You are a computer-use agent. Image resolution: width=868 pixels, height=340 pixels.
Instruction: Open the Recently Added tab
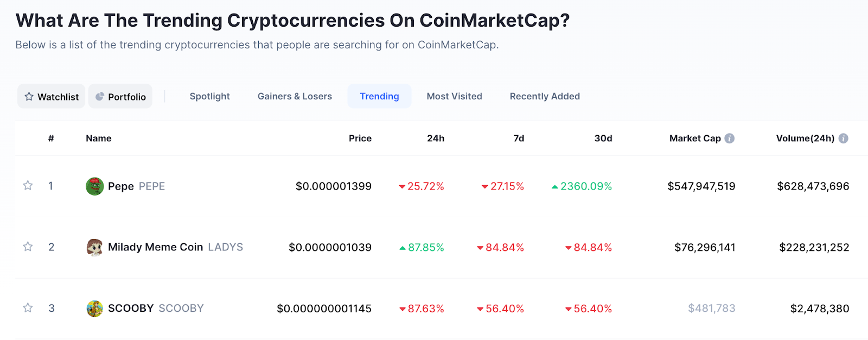[x=545, y=96]
